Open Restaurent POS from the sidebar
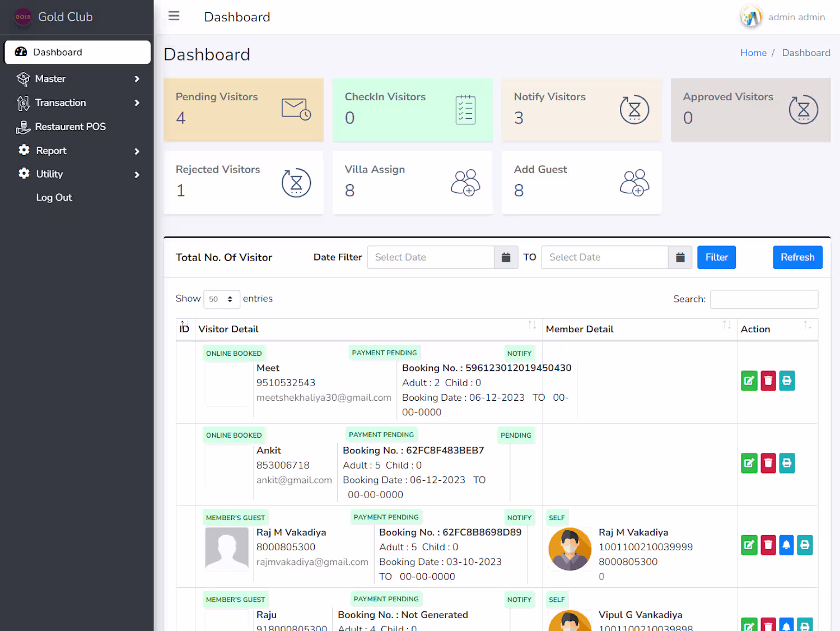The width and height of the screenshot is (840, 631). 78,127
